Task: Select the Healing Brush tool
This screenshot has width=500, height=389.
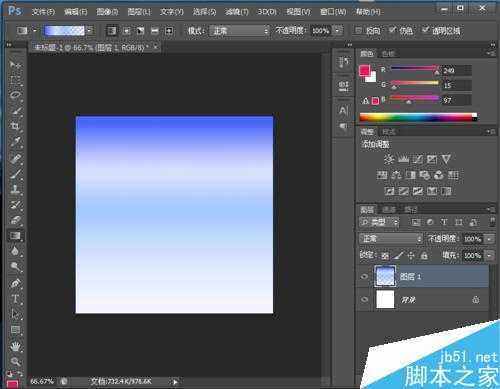Action: [15, 158]
